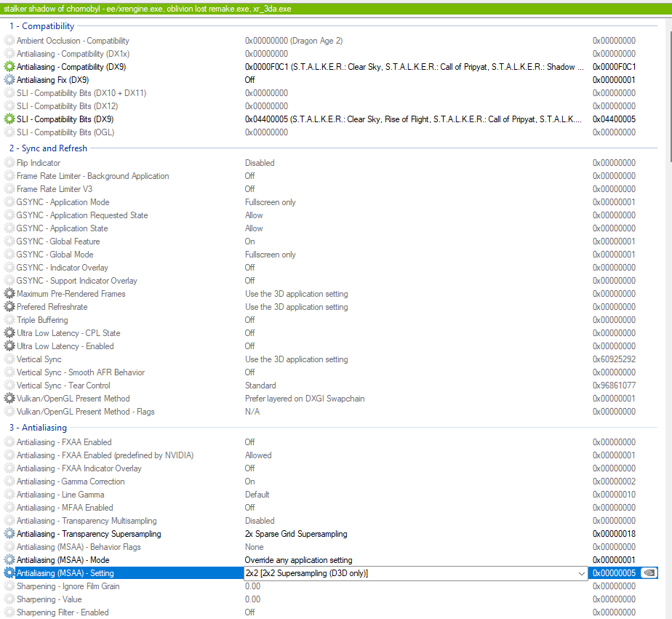Screen dimensions: 672x619
Task: Click the gear icon beside Antialiasing (MSAA) - Setting
Action: point(9,573)
